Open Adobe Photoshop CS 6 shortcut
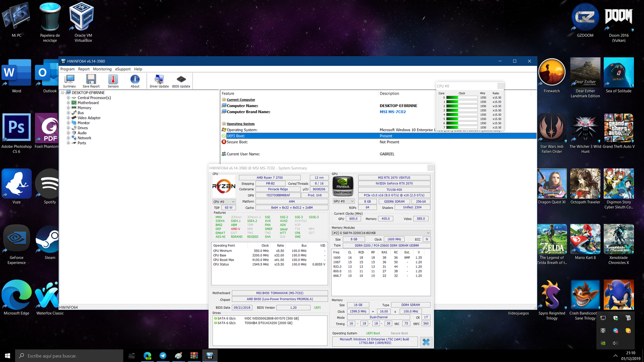 coord(17,133)
